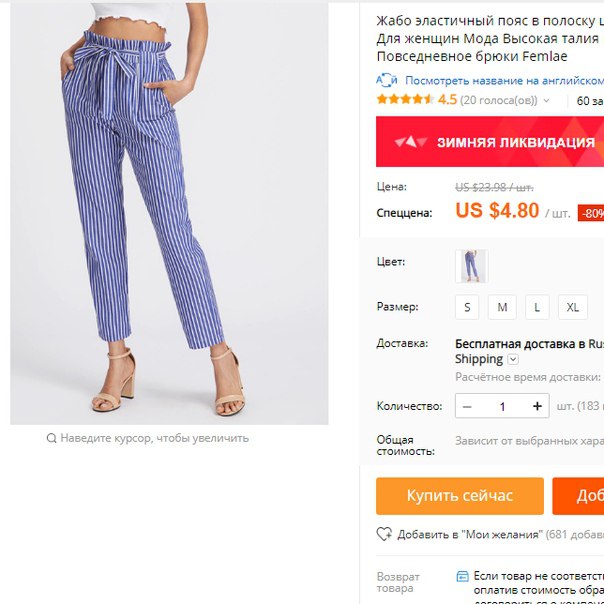Choose size XL
The width and height of the screenshot is (604, 604).
[x=573, y=307]
